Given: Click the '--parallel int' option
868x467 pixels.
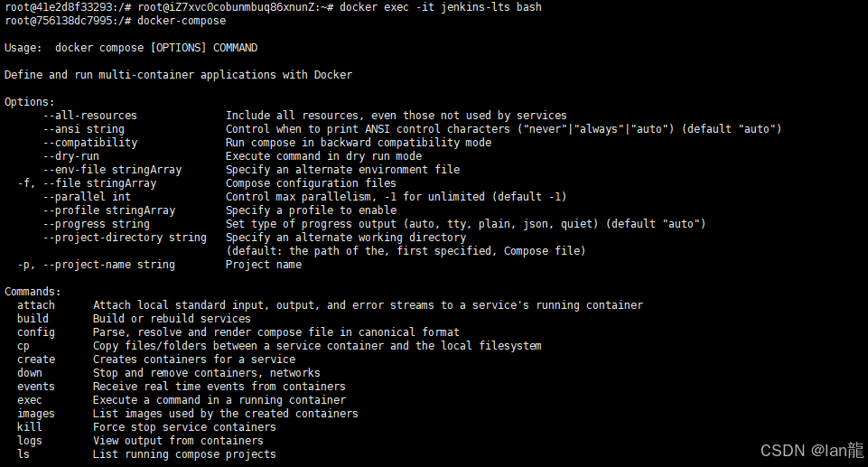Looking at the screenshot, I should click(x=87, y=197).
